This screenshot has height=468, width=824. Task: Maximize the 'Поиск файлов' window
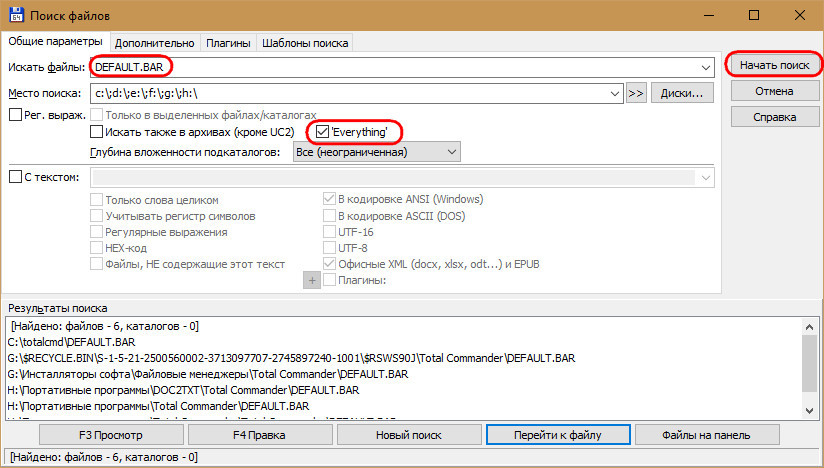point(754,15)
